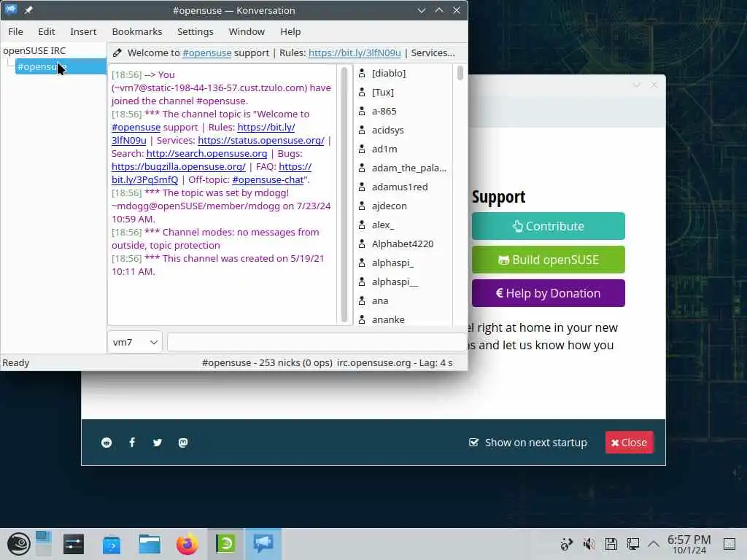Click the nick list vertical scrollbar handle
The height and width of the screenshot is (560, 747).
(460, 73)
